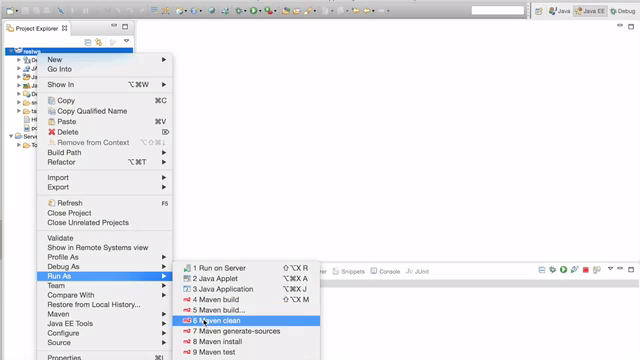Click the Open Perspective icon
This screenshot has height=360, width=640.
click(539, 11)
